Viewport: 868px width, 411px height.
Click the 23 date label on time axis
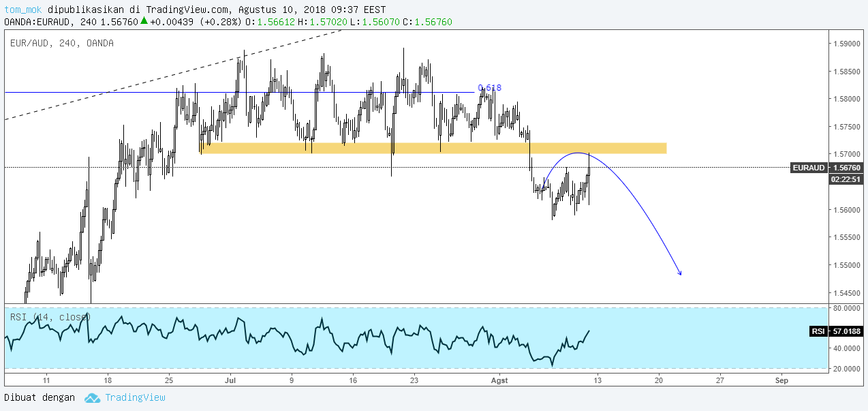point(414,381)
